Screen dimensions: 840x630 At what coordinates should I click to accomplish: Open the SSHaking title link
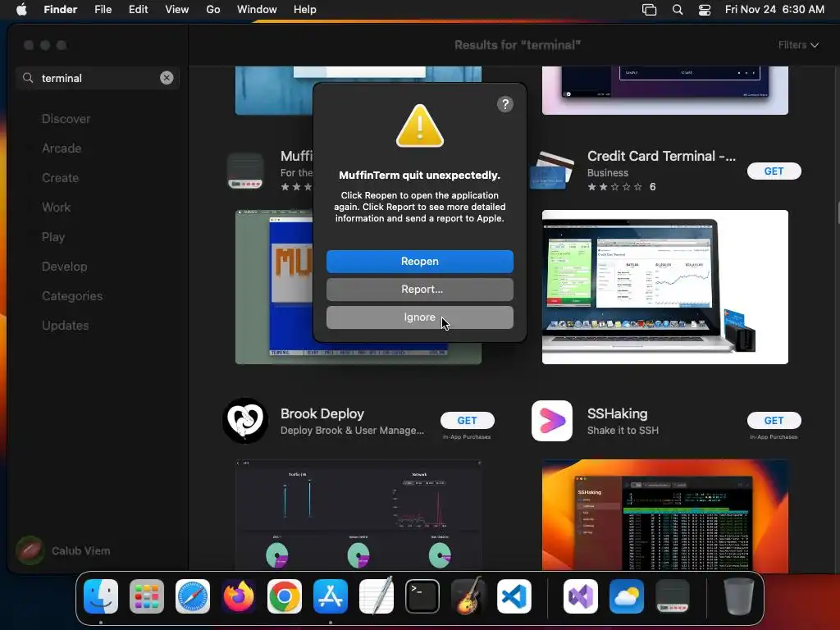[x=617, y=413]
